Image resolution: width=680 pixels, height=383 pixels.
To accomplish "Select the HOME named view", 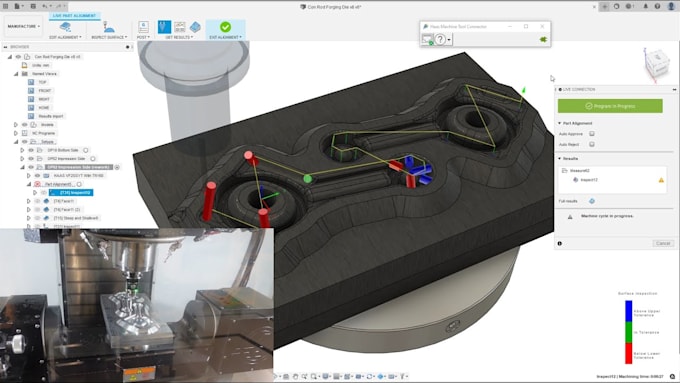I will pos(44,108).
